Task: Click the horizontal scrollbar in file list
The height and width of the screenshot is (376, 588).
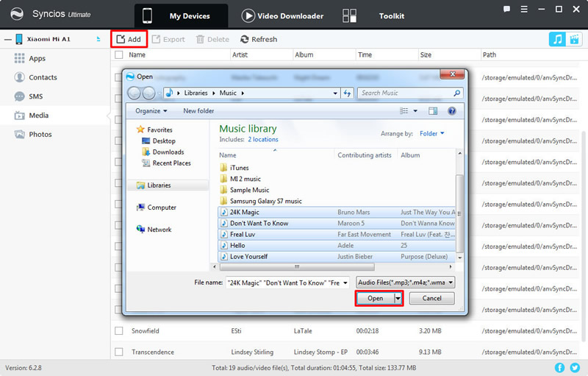Action: pos(297,267)
